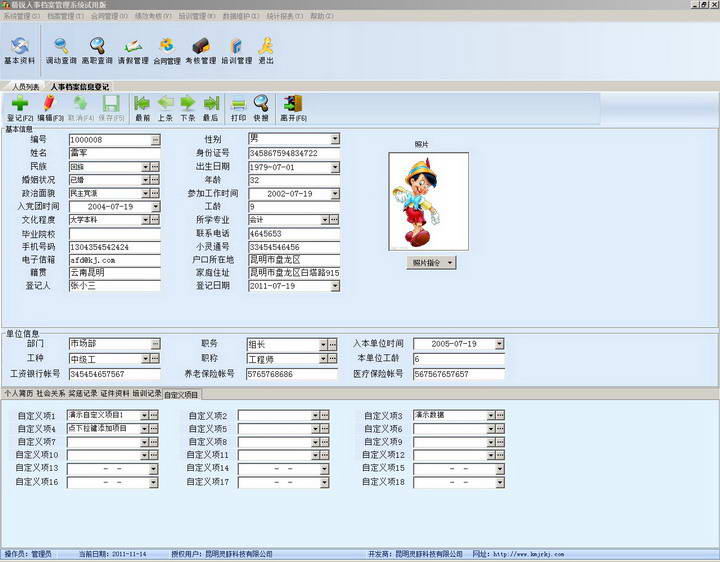Open the 出生日期 date dropdown

335,167
